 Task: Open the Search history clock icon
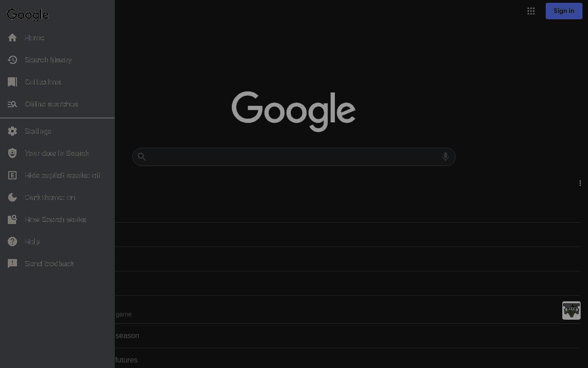pos(12,60)
